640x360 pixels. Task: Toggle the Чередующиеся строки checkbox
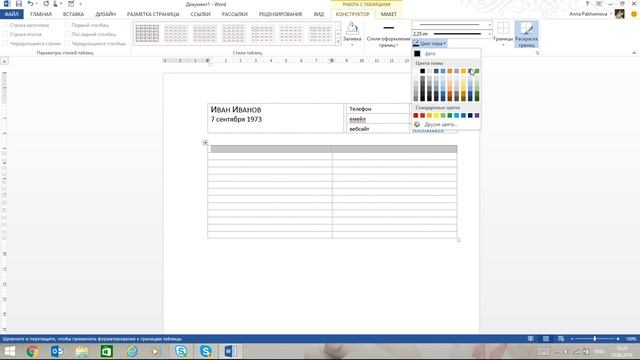click(x=5, y=43)
